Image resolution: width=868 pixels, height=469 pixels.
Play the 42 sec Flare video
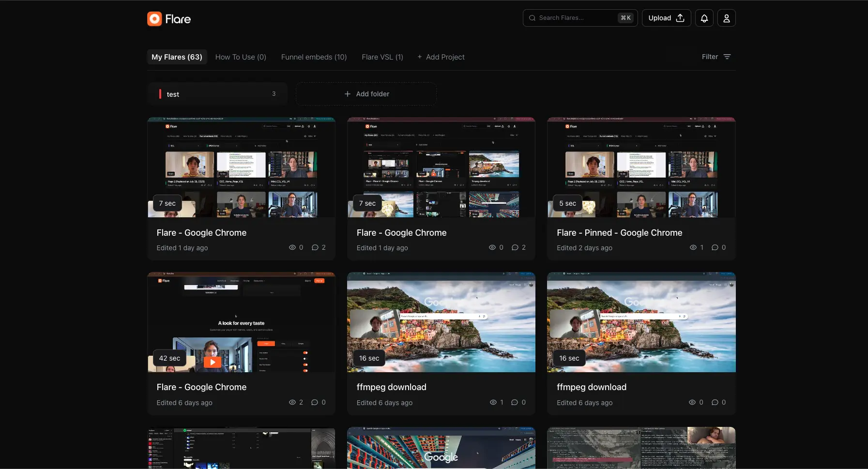(213, 362)
